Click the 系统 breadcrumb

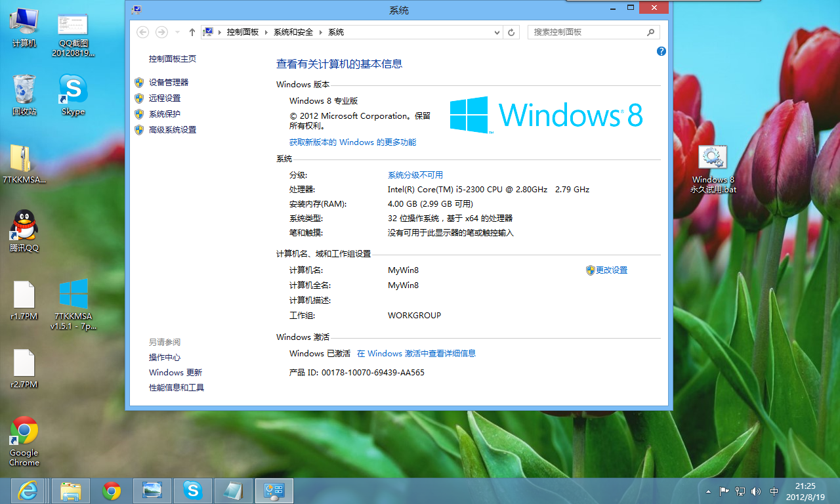[336, 31]
